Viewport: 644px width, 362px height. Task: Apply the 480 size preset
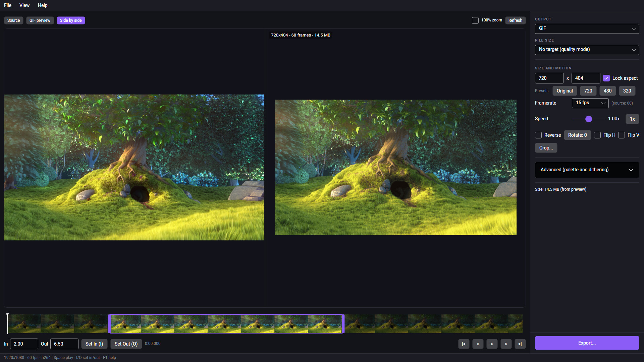(x=607, y=91)
